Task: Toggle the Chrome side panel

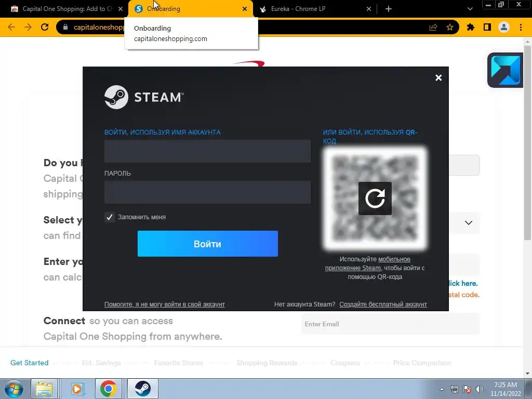Action: [487, 27]
